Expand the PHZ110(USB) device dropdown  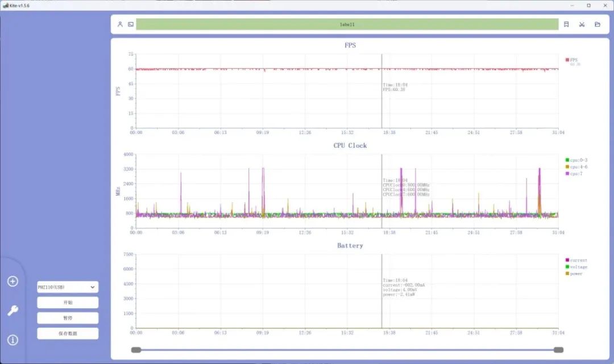tap(68, 287)
